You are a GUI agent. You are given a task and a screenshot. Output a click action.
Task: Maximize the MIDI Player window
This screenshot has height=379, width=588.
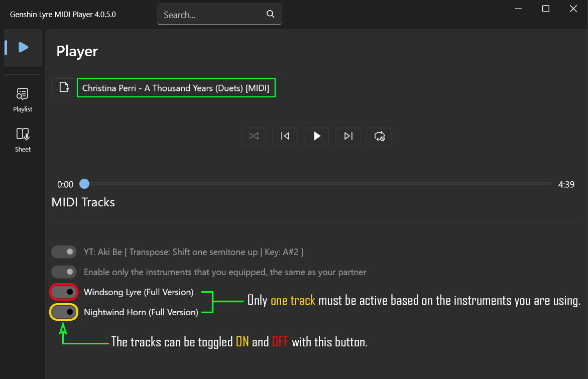coord(546,8)
